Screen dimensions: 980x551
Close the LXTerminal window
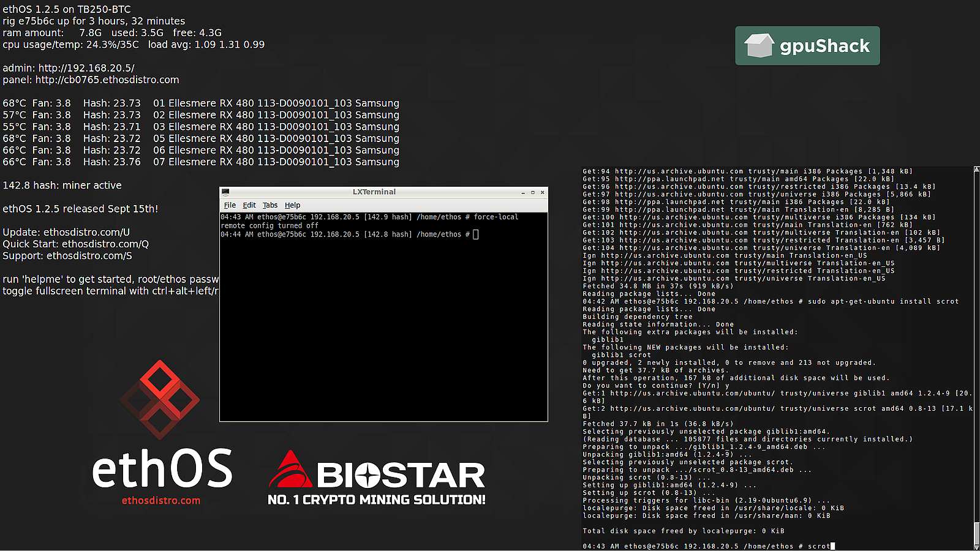point(542,192)
